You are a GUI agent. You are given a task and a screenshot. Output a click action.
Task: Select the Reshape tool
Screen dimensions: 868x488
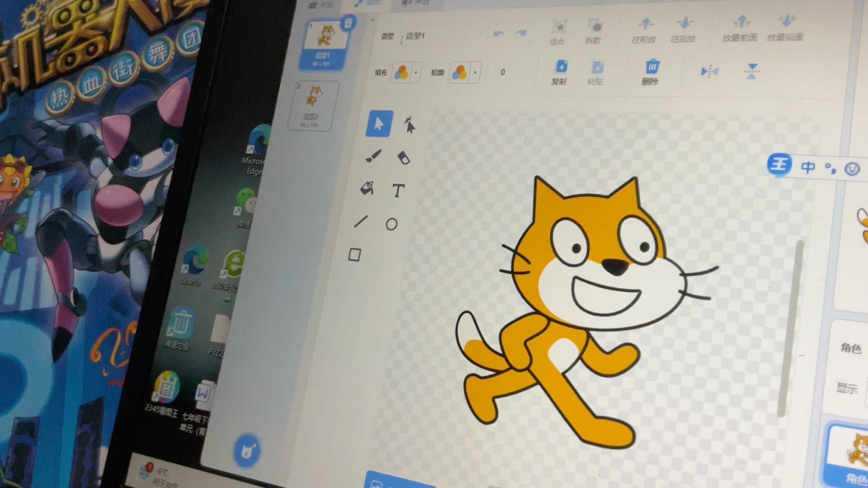pos(409,125)
